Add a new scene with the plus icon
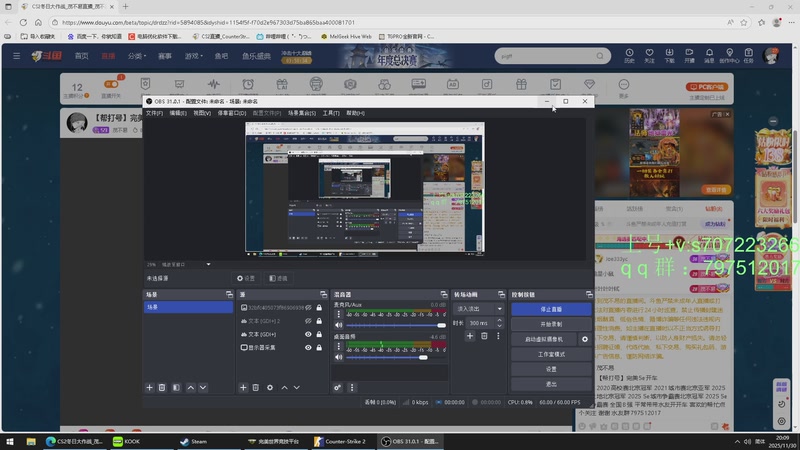The image size is (800, 450). [x=149, y=388]
